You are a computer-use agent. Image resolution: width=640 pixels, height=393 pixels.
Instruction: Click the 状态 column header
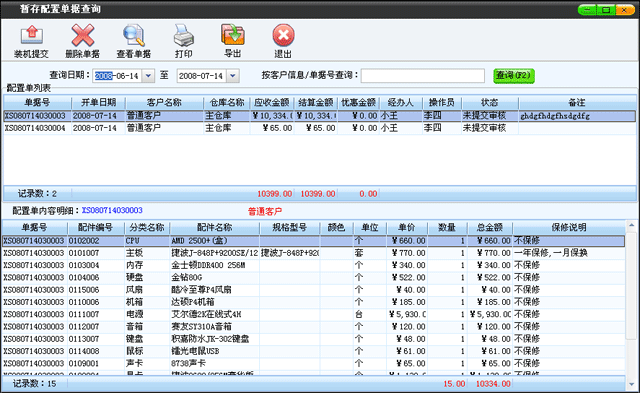(x=489, y=102)
